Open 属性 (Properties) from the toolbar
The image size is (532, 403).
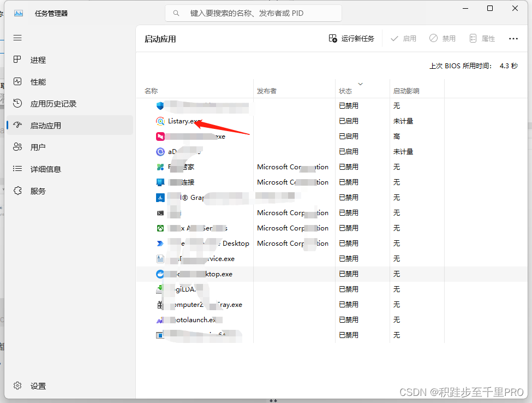point(482,38)
